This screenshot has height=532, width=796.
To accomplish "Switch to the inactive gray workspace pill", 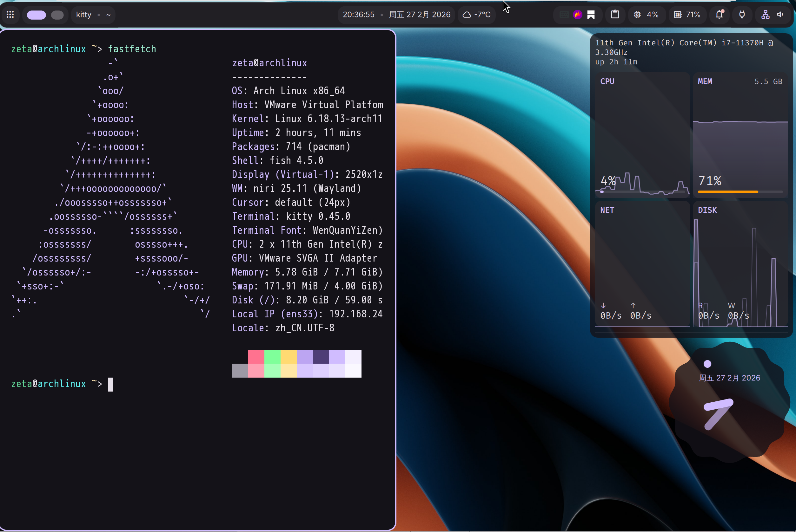I will click(57, 15).
